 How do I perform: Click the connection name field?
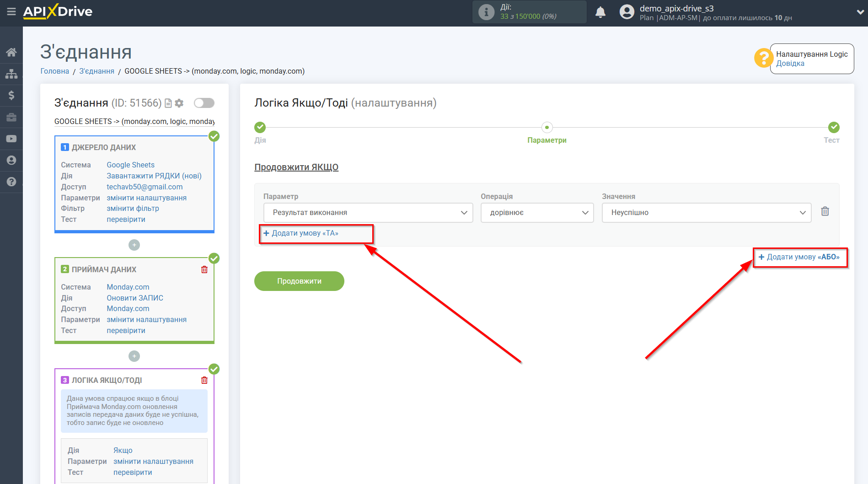click(x=134, y=121)
